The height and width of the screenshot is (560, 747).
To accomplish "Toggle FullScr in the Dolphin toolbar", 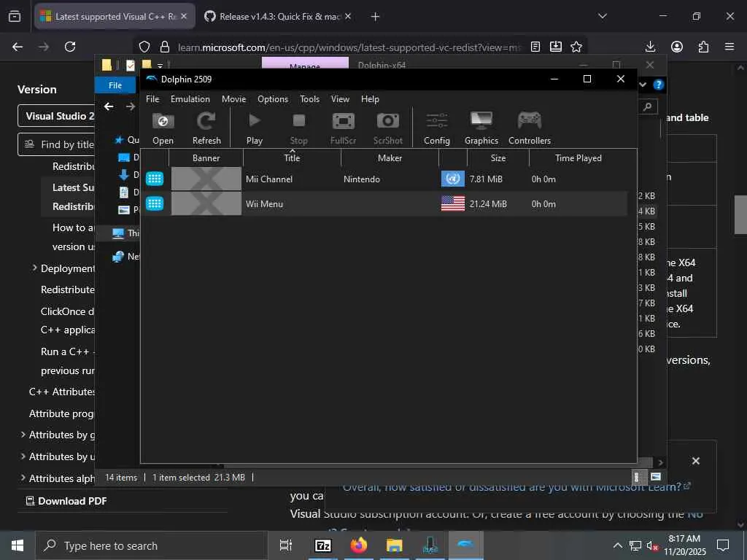I will pyautogui.click(x=343, y=127).
